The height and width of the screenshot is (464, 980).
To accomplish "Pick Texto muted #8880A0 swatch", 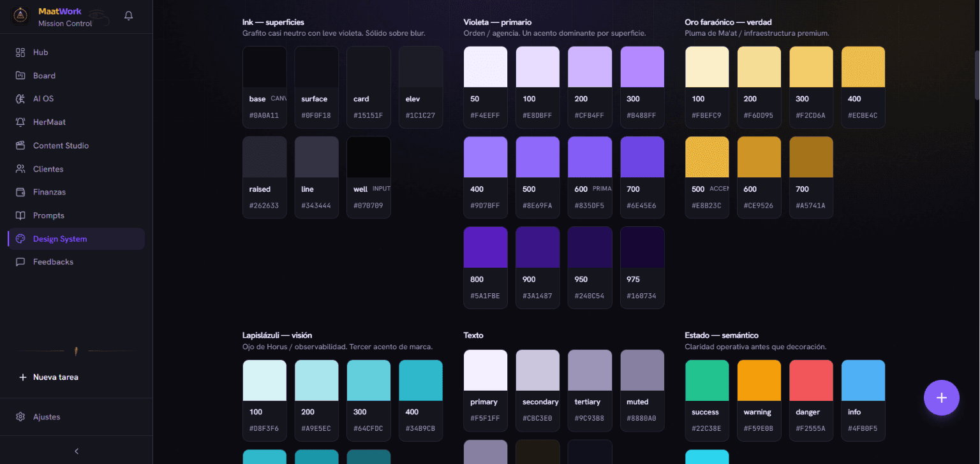I will 642,391.
